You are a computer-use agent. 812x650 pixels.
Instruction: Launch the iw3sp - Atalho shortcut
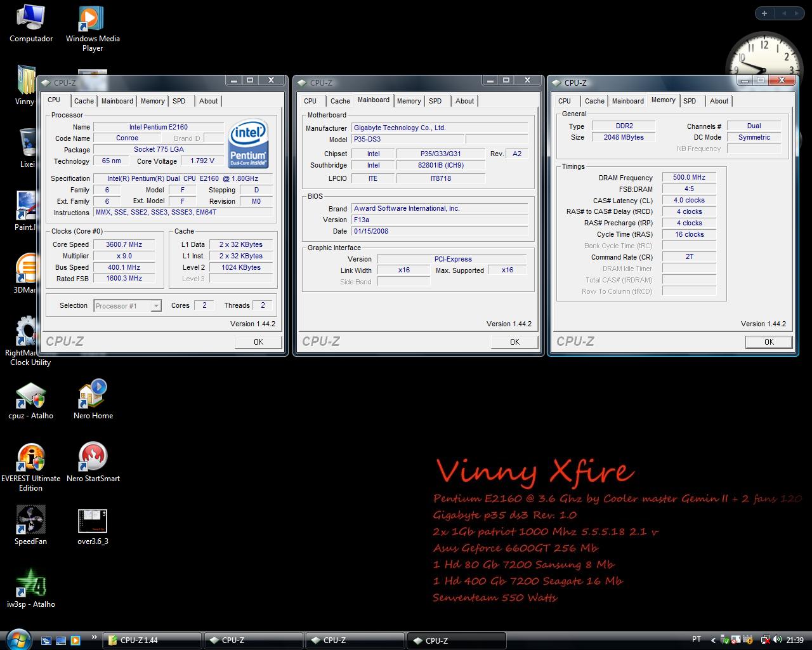[31, 588]
